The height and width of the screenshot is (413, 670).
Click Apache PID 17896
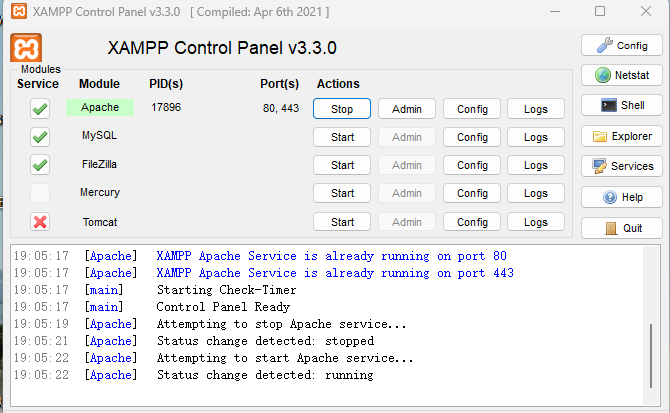point(166,107)
